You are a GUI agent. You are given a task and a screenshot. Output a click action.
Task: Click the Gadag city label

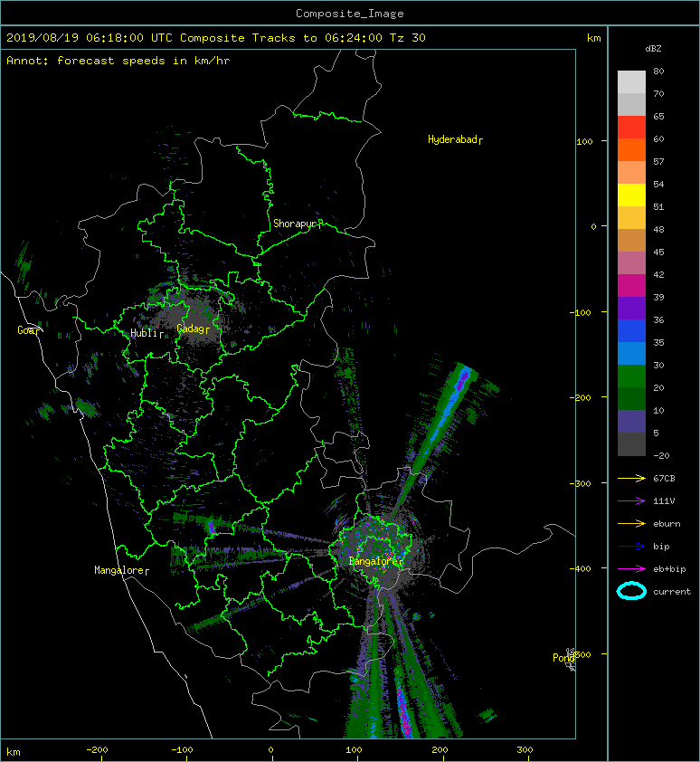[x=194, y=329]
